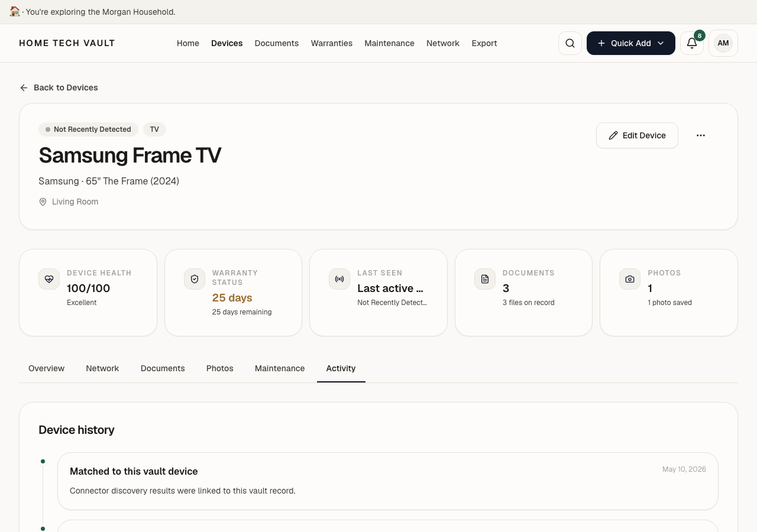
Task: Click the Device history heading
Action: click(x=76, y=430)
